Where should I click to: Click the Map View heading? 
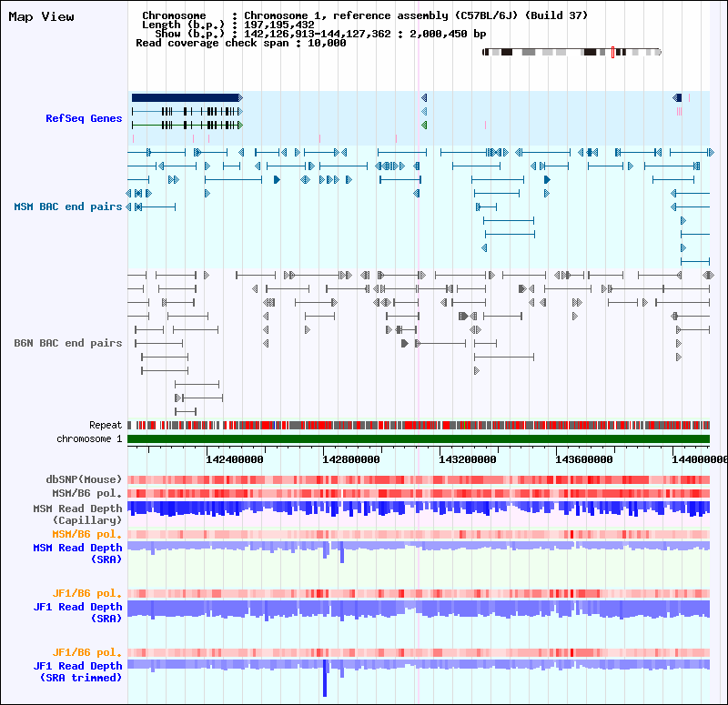[41, 16]
